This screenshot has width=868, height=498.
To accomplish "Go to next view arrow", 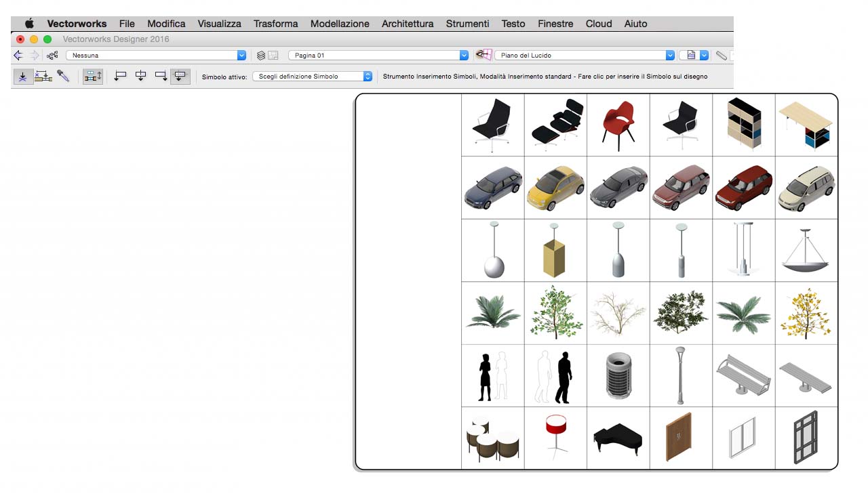I will [x=34, y=56].
